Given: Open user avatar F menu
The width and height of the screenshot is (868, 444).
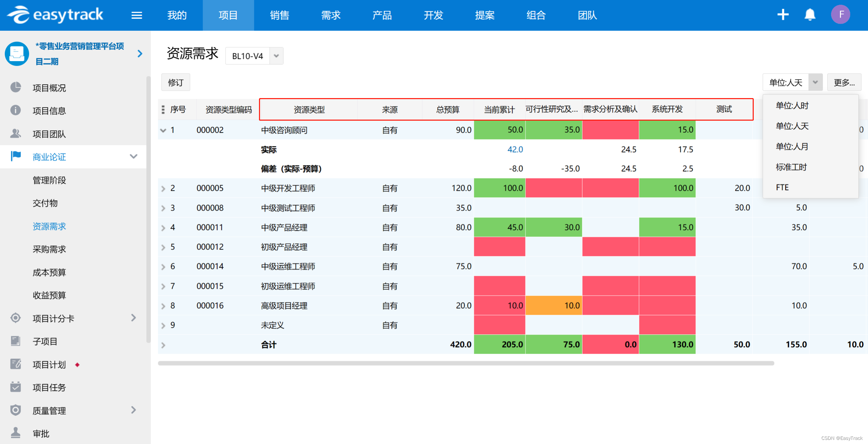Looking at the screenshot, I should (x=840, y=15).
